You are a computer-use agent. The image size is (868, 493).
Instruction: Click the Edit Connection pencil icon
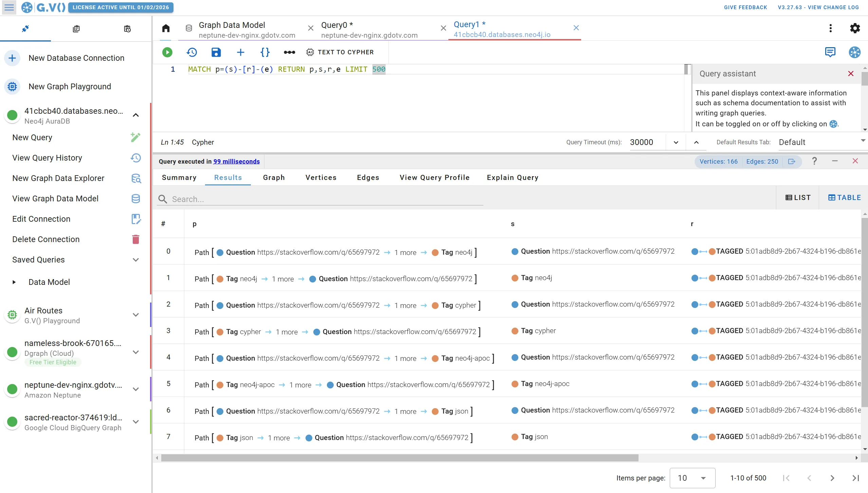(x=136, y=219)
